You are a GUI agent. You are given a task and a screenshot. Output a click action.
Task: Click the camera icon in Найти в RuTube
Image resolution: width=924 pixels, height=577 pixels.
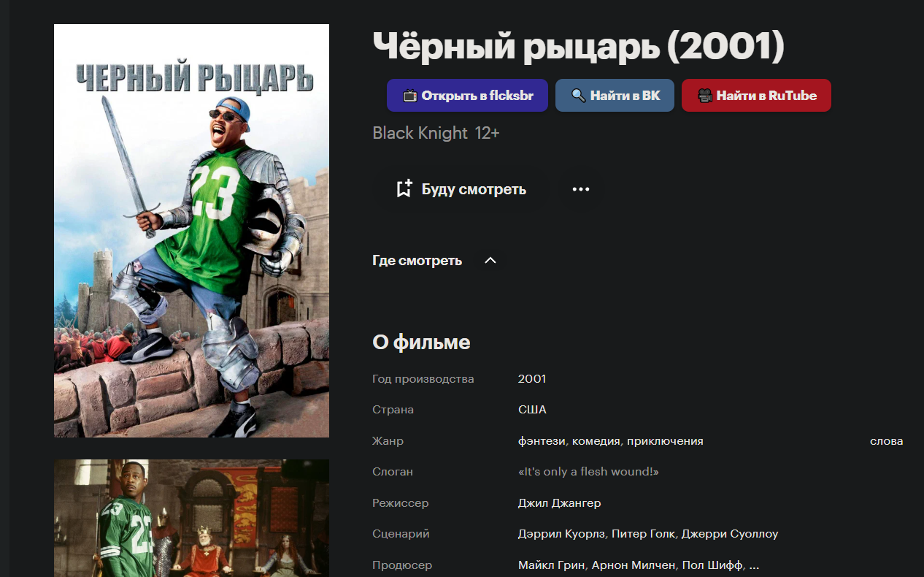coord(704,96)
